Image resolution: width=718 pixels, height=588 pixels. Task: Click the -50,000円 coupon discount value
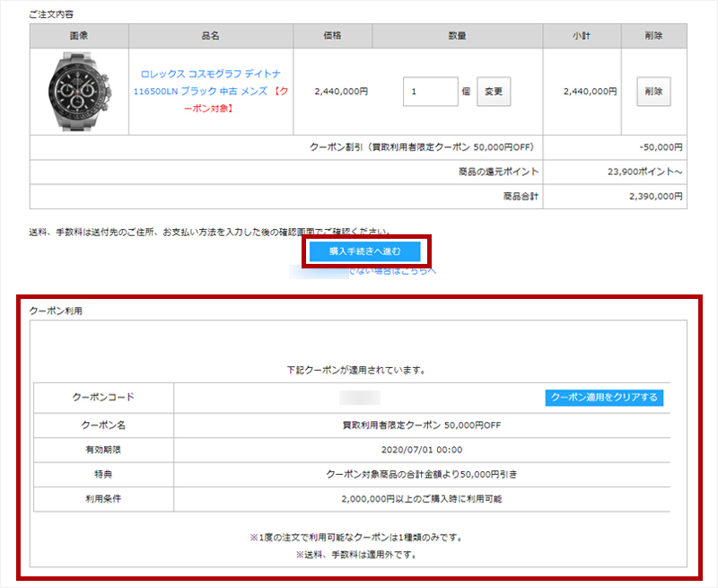point(661,147)
